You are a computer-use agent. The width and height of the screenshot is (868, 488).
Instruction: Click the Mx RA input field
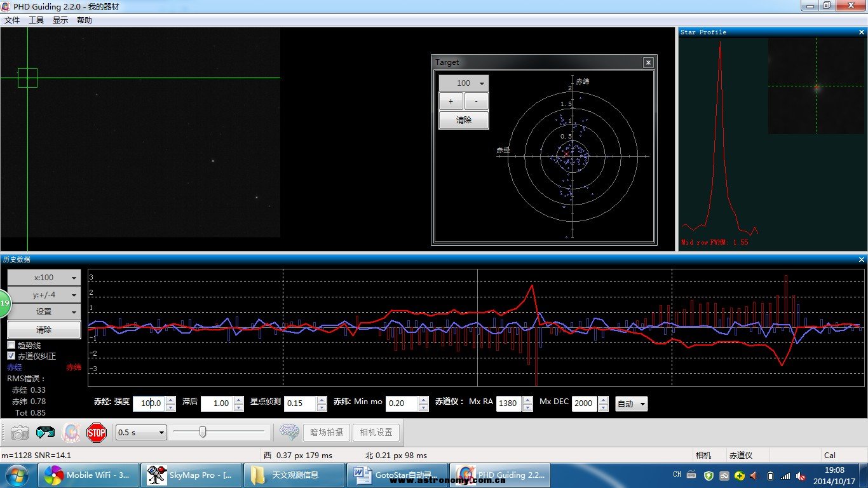point(510,403)
